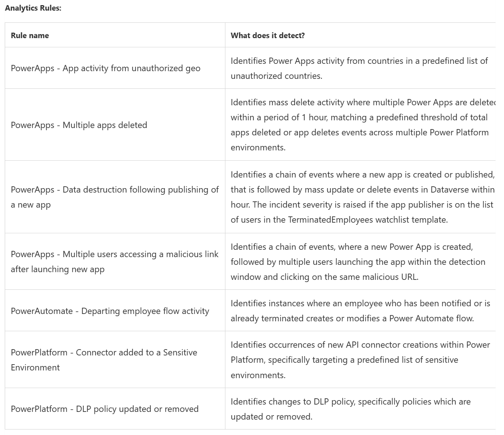Click the "Analytics Rules:" heading
The height and width of the screenshot is (435, 504).
[x=33, y=8]
